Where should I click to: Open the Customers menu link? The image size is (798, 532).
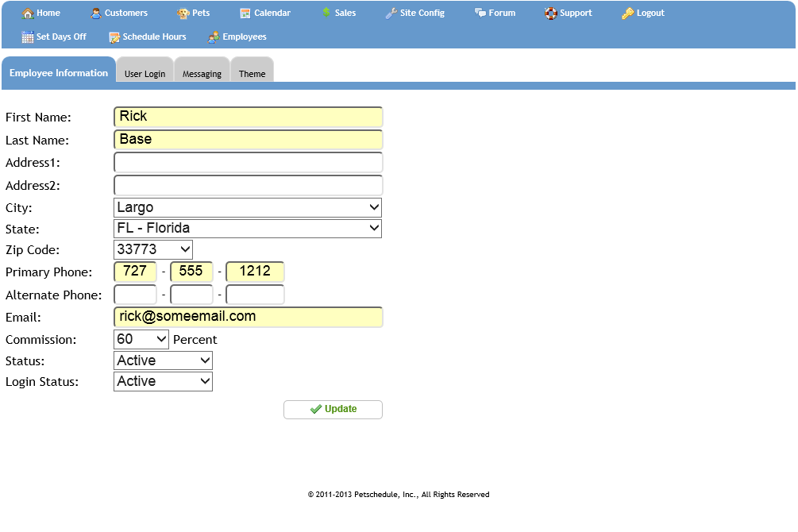(125, 13)
